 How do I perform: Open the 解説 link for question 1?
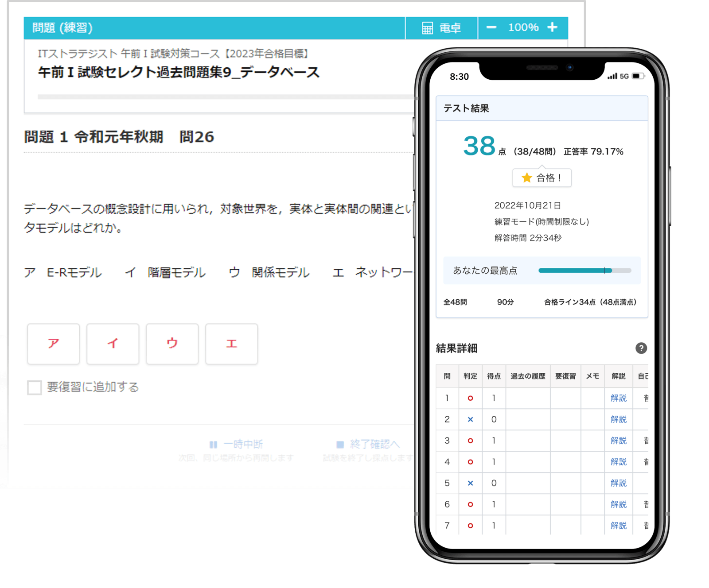point(618,398)
